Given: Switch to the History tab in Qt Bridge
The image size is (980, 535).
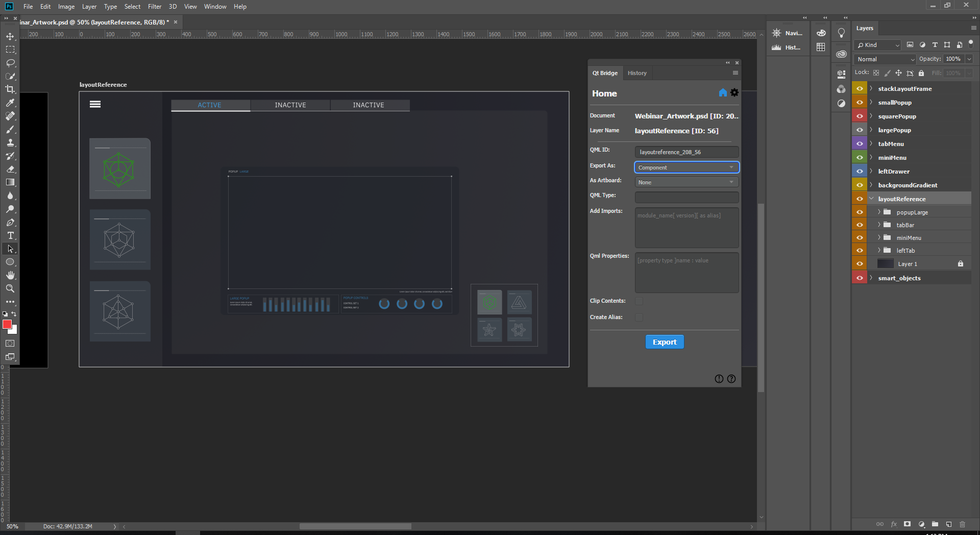Looking at the screenshot, I should pos(636,72).
